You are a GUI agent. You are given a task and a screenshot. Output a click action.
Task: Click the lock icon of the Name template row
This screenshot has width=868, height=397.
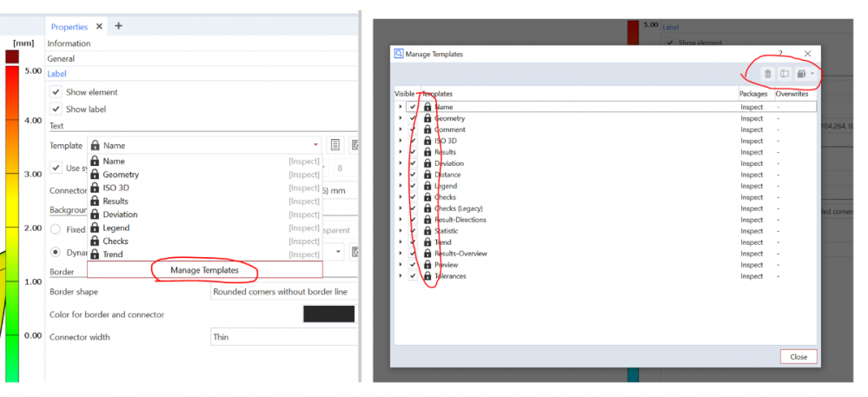[x=427, y=107]
